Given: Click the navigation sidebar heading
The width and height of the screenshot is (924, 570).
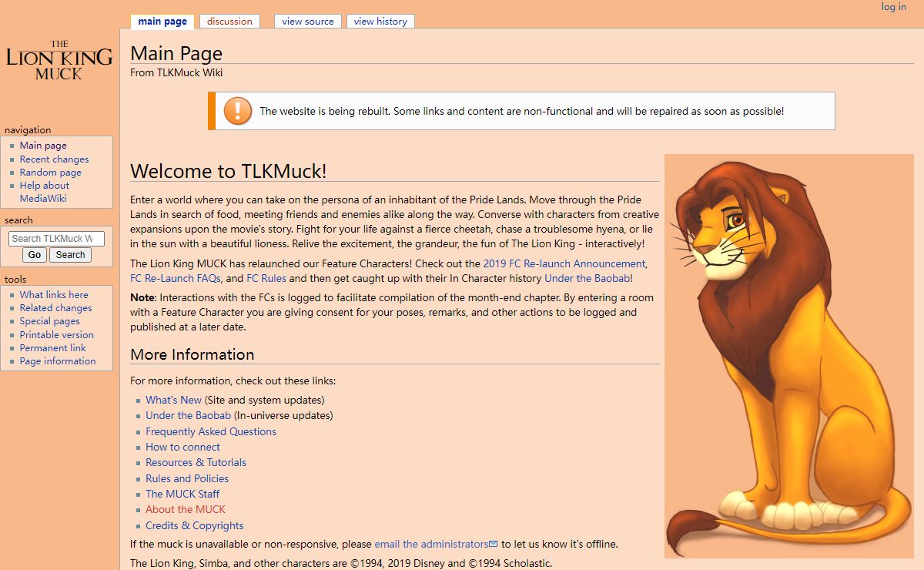Looking at the screenshot, I should 28,130.
